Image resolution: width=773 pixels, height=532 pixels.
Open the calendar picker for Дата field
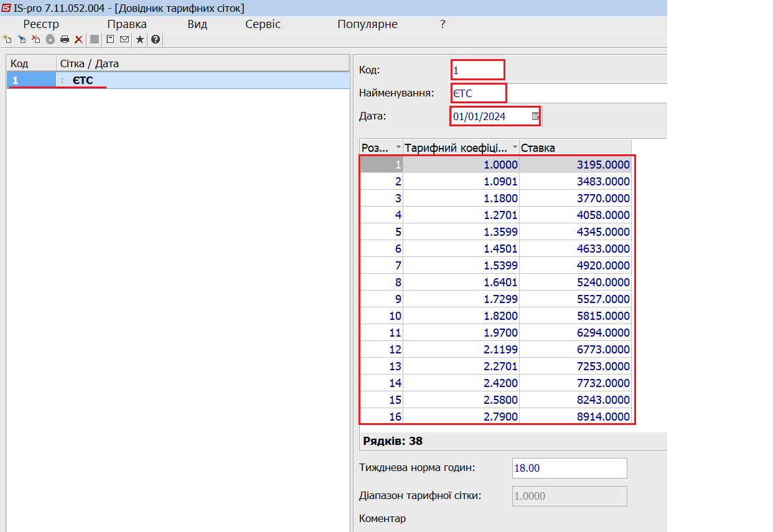point(535,116)
